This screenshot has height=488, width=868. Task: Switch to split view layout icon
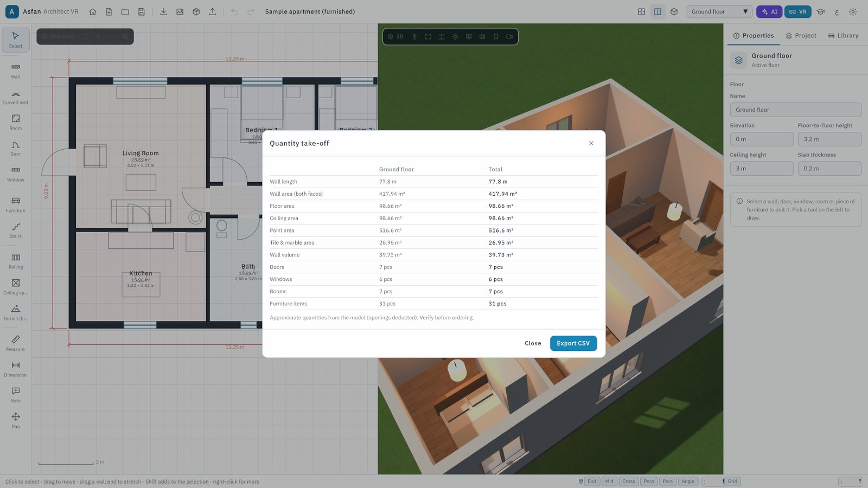[658, 11]
